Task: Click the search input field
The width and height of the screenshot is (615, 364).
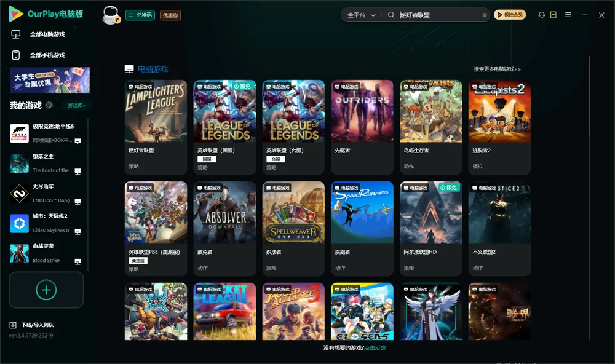Action: pos(440,15)
